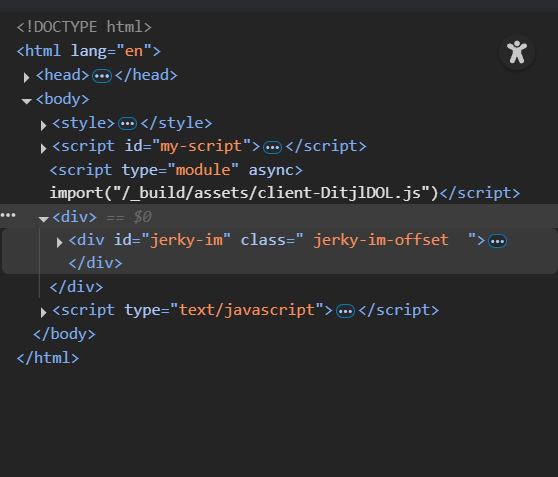This screenshot has width=558, height=477.
Task: Click the $0 console reference marker
Action: click(x=142, y=217)
